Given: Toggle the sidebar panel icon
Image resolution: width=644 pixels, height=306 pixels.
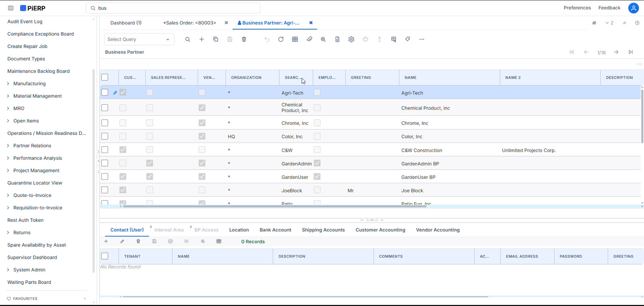Looking at the screenshot, I should (x=11, y=8).
